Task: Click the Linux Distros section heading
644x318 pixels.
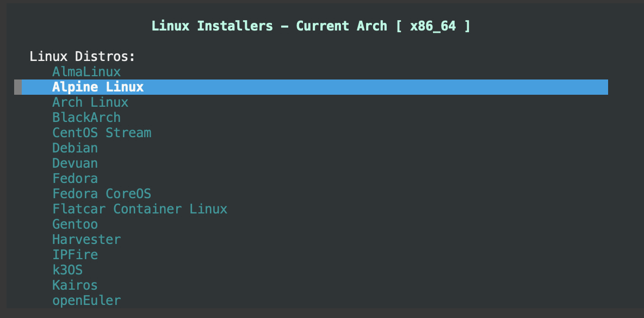Action: tap(82, 56)
